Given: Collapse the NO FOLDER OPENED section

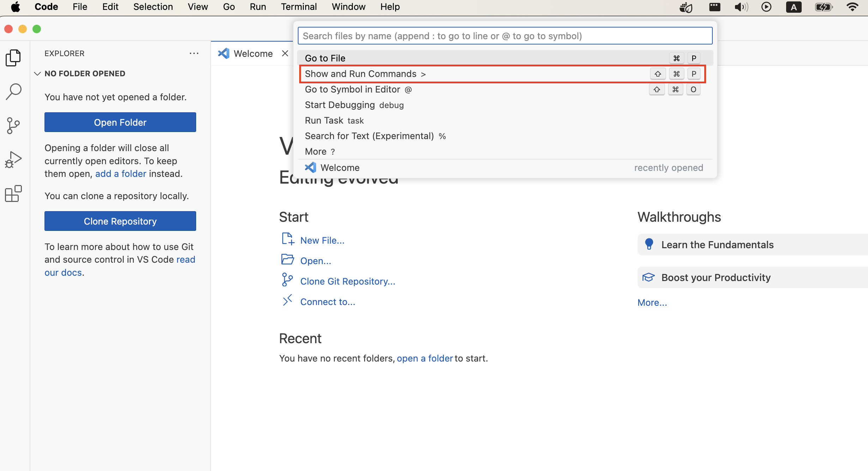Looking at the screenshot, I should (x=38, y=73).
